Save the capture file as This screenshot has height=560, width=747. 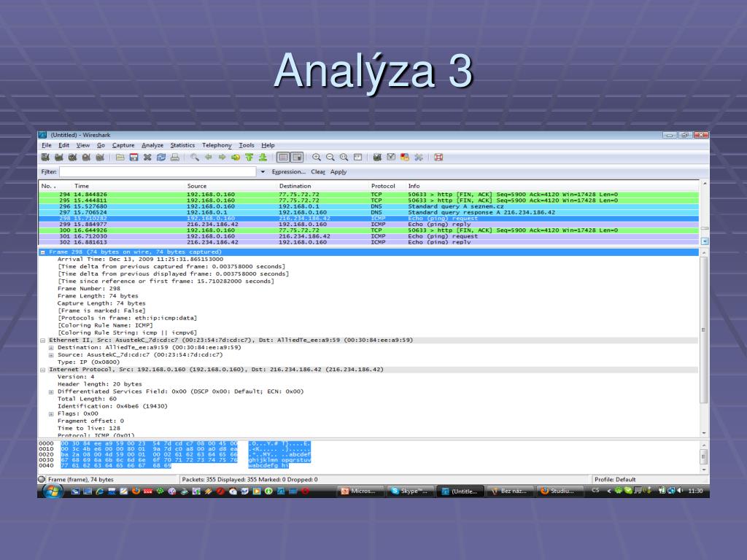(134, 157)
